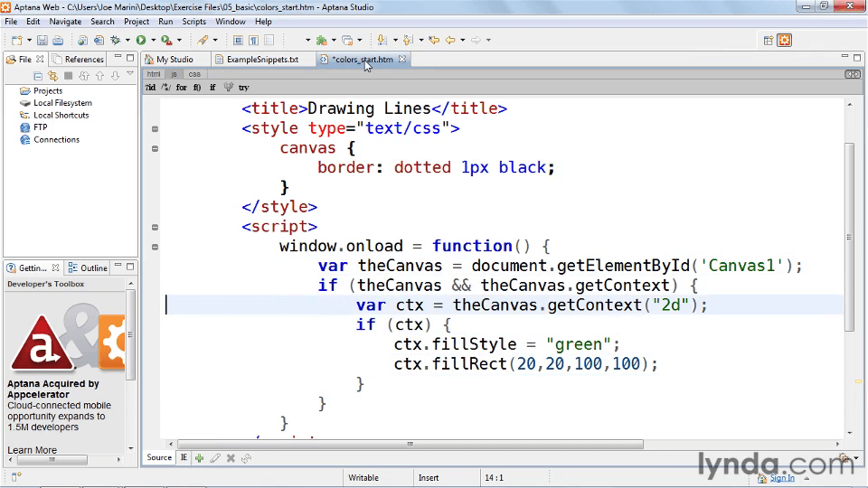Maximize the editor area
The width and height of the screenshot is (868, 488).
click(x=857, y=58)
